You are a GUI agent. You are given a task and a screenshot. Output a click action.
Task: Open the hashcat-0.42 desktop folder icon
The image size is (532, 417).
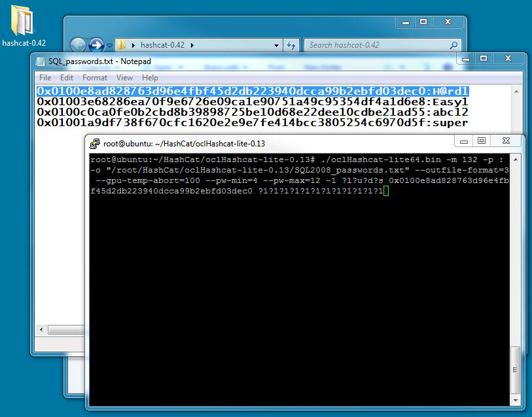click(23, 25)
